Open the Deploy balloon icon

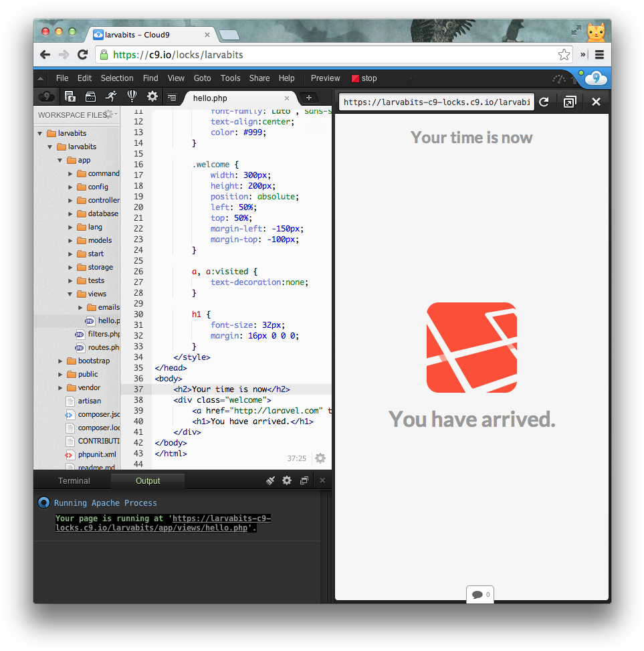132,96
